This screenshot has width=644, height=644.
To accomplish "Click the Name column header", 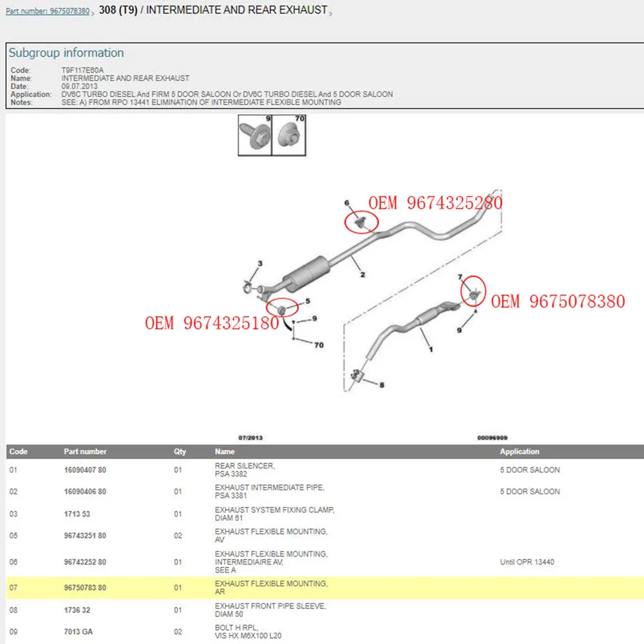I will click(x=225, y=451).
